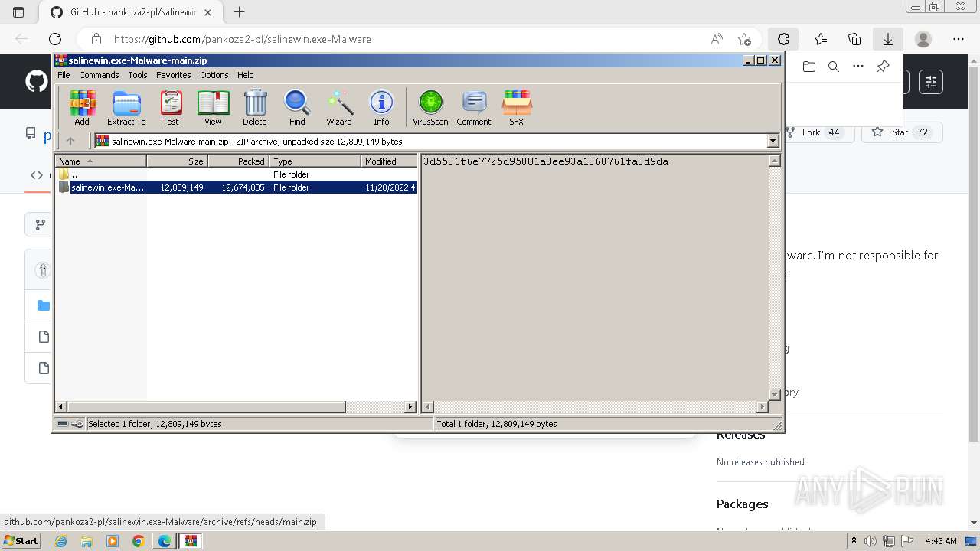Click the Find magnifier icon

point(297,107)
